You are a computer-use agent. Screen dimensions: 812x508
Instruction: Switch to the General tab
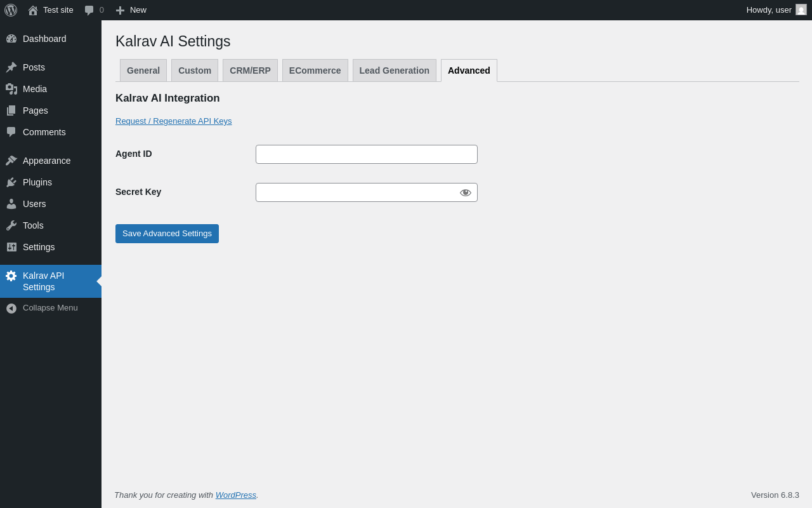click(143, 70)
